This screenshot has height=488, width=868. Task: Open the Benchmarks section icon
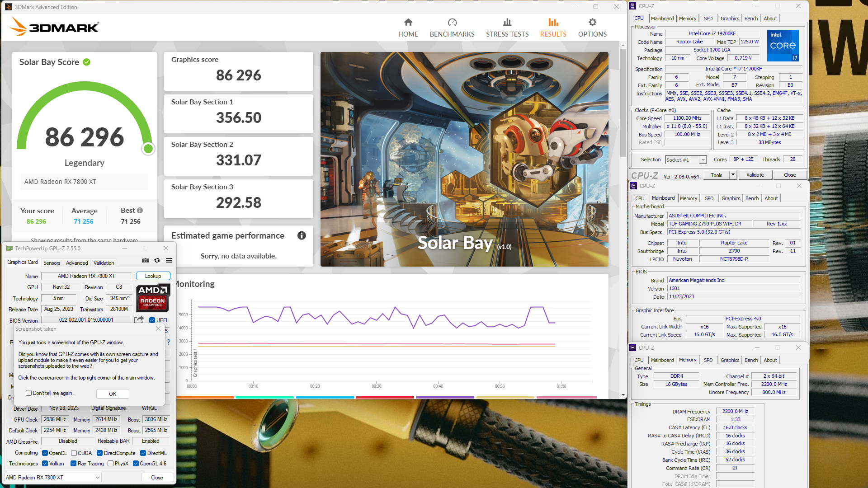452,22
